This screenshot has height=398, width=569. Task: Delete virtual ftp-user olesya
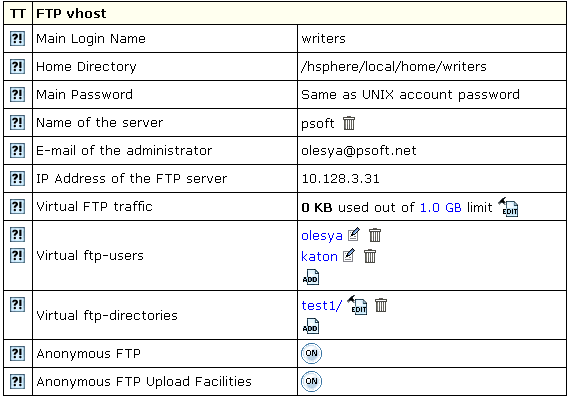coord(375,235)
